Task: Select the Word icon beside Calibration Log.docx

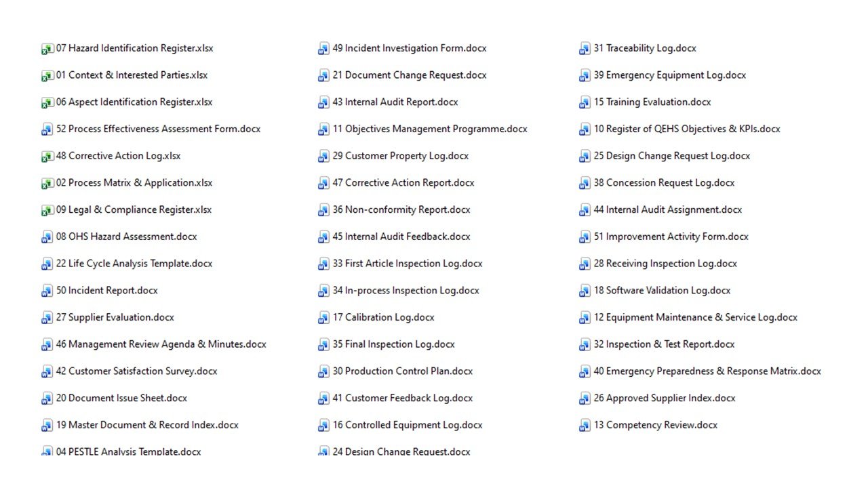Action: pyautogui.click(x=323, y=318)
